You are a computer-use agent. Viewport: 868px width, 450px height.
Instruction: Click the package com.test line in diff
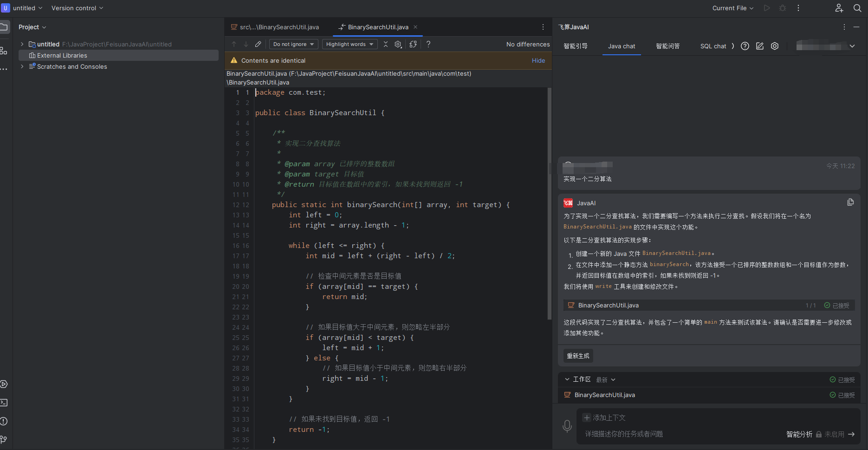pos(291,92)
